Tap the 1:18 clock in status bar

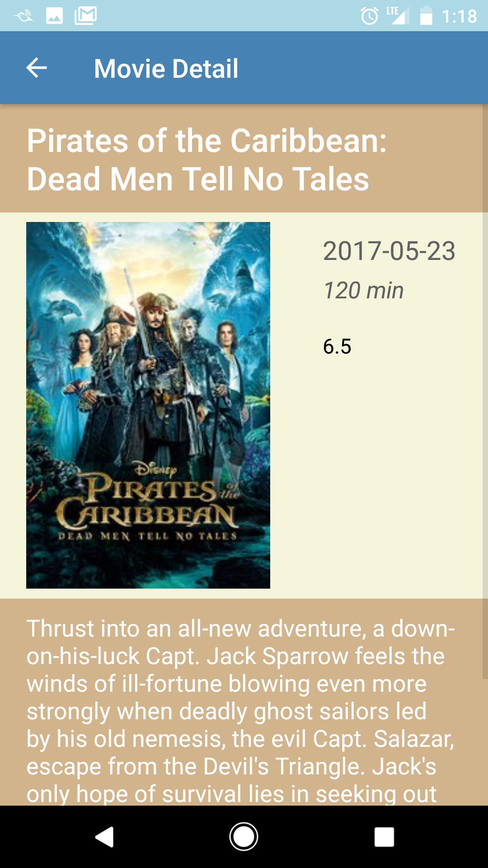459,17
